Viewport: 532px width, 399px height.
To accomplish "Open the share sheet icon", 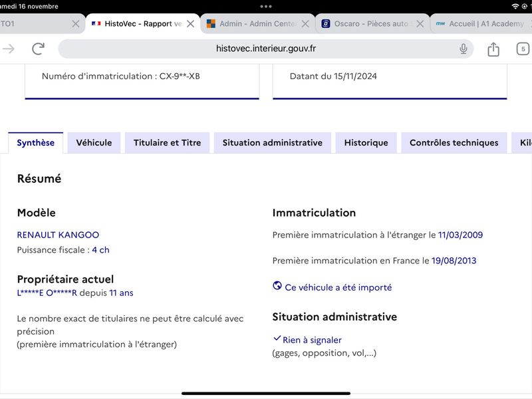I will coord(493,49).
